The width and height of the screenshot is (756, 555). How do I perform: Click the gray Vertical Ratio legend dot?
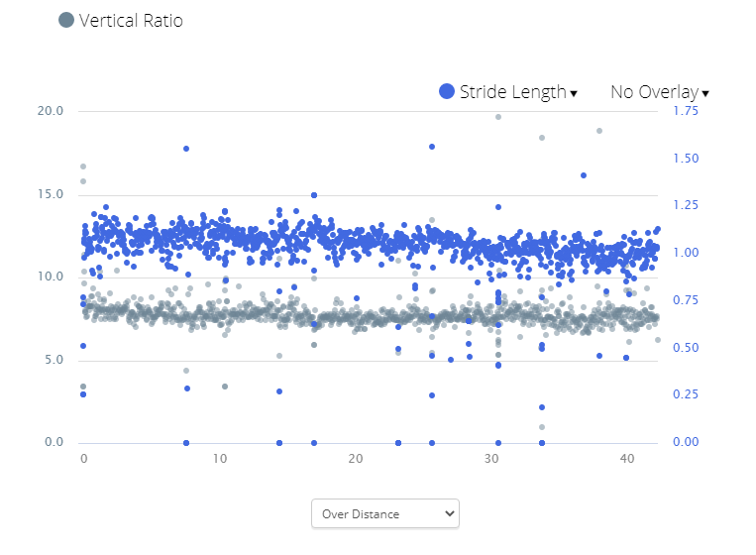click(x=66, y=20)
